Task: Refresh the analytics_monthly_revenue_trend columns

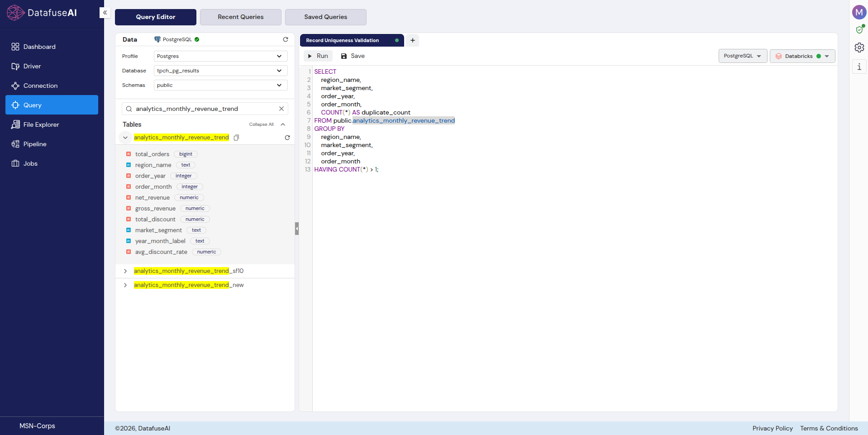Action: tap(287, 138)
